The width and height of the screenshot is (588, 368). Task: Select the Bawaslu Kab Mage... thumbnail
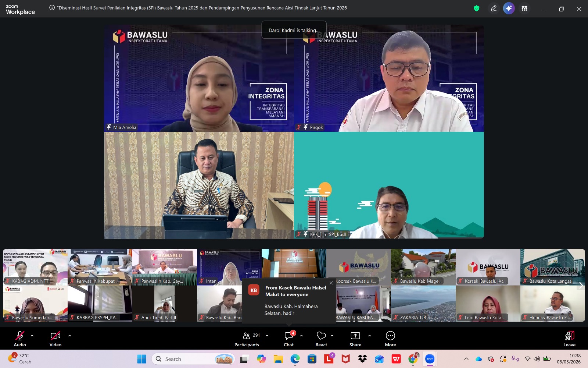(423, 267)
